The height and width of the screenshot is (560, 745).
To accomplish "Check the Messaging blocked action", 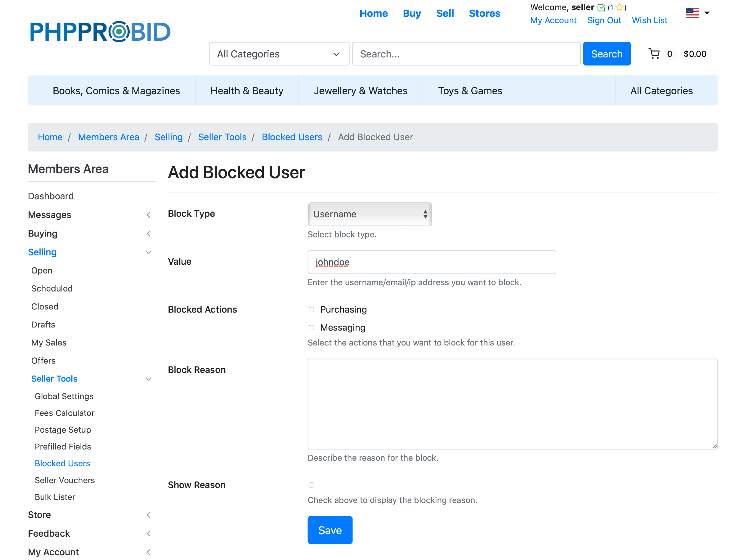I will point(311,327).
